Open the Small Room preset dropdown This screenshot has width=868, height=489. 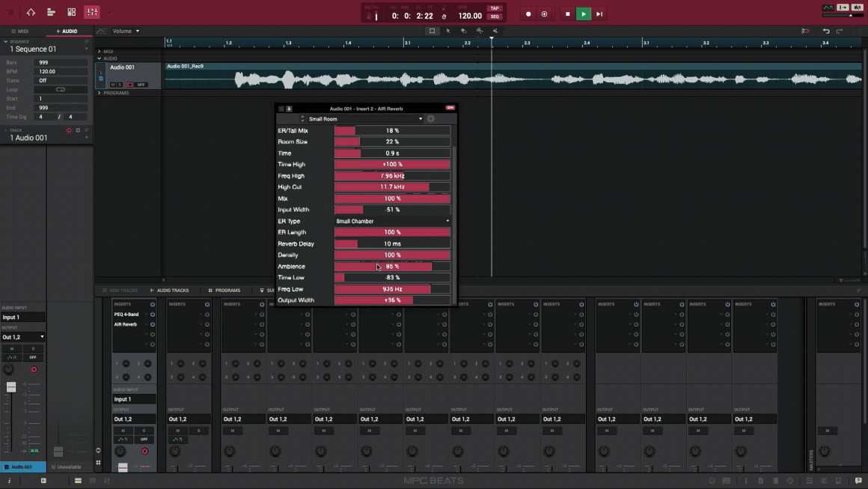pos(420,119)
